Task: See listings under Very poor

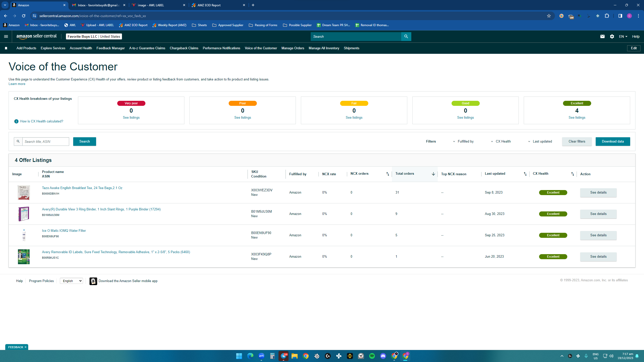Action: [131, 118]
